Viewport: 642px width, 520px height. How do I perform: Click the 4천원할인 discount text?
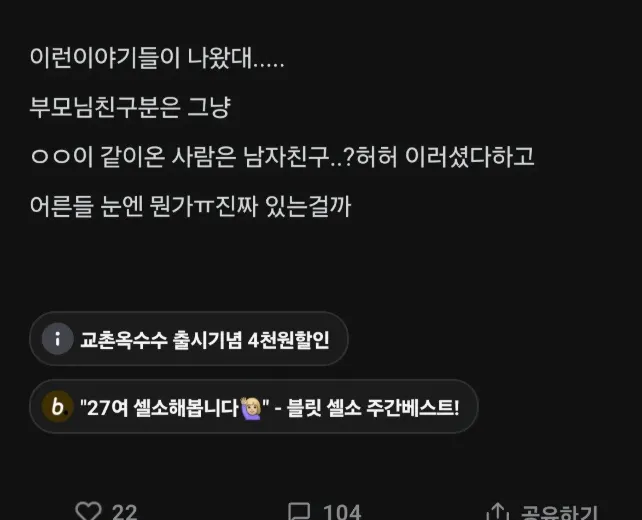click(288, 340)
